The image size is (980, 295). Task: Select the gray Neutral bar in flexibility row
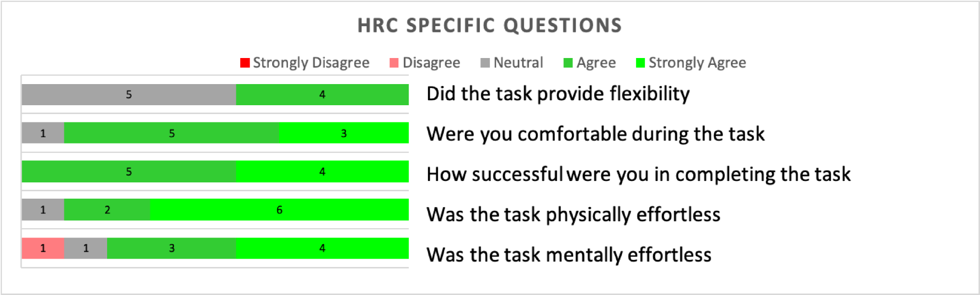click(x=129, y=94)
